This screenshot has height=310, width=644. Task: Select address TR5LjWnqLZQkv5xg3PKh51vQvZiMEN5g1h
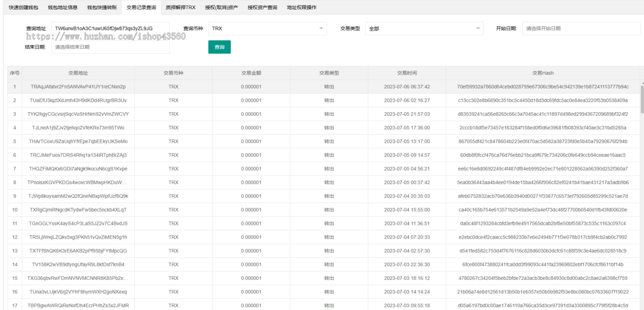point(78,237)
